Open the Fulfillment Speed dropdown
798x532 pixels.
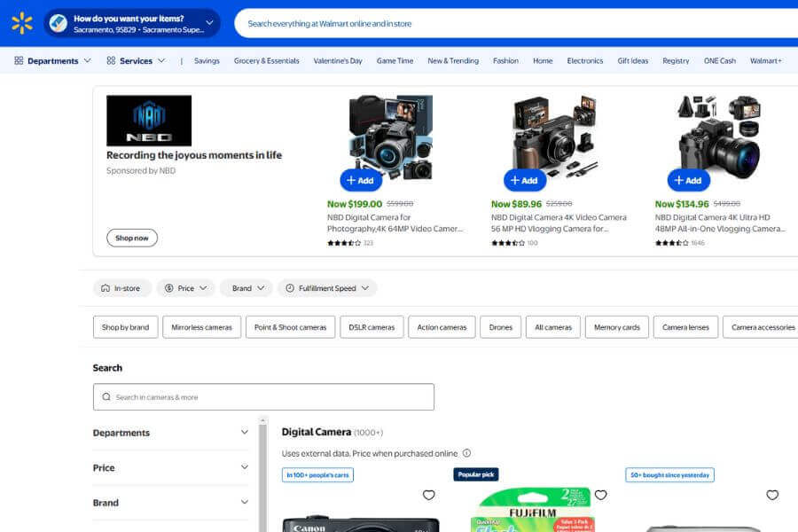point(327,288)
